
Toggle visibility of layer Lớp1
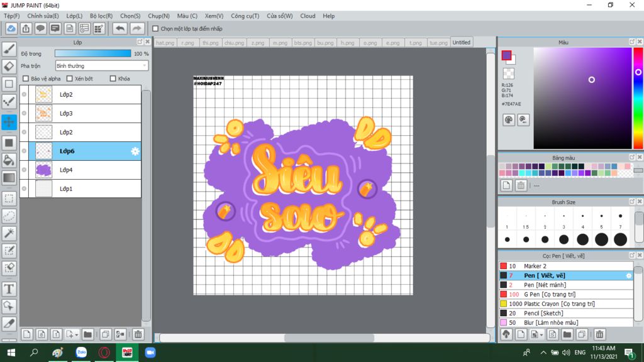pos(25,189)
